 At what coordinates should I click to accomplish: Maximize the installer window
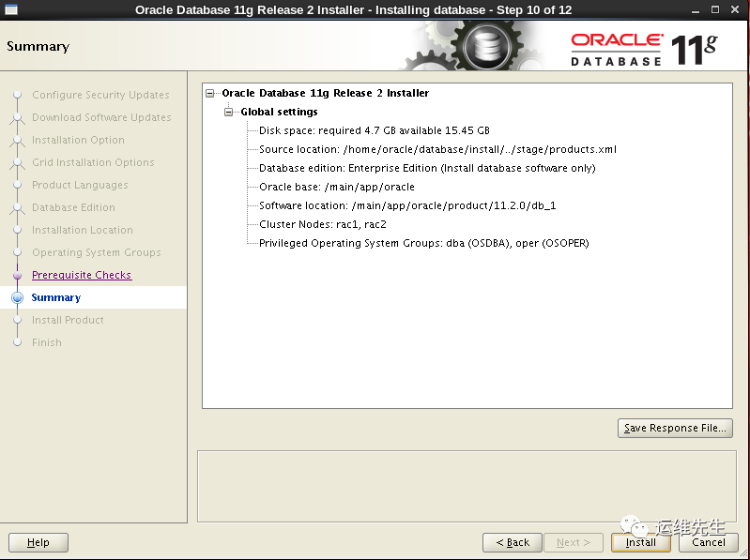(715, 9)
